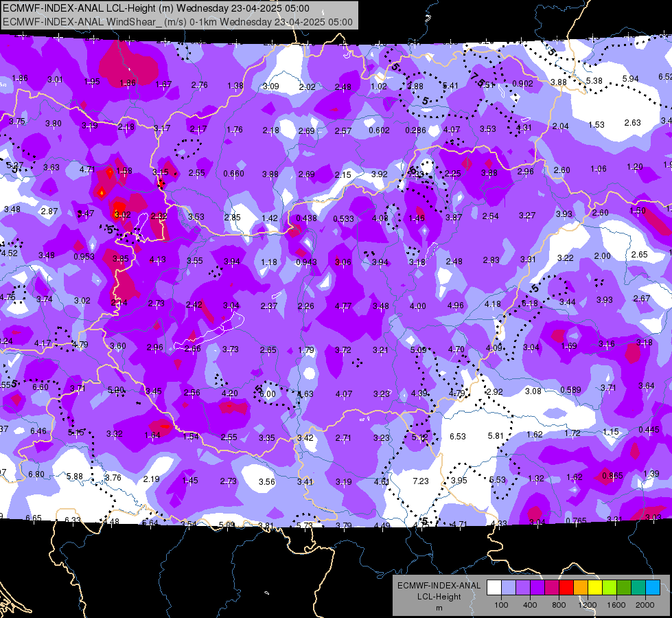
Task: Click the wind shear value 4.77
Action: (x=343, y=306)
